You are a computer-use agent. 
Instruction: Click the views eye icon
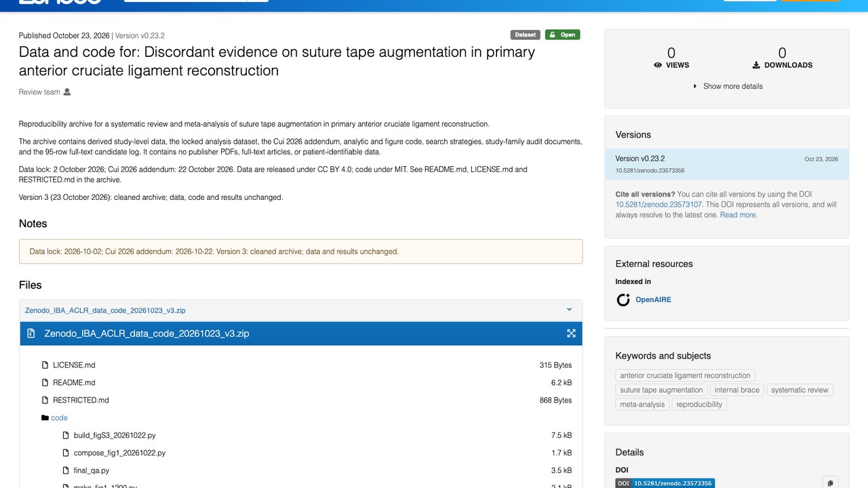pyautogui.click(x=658, y=65)
